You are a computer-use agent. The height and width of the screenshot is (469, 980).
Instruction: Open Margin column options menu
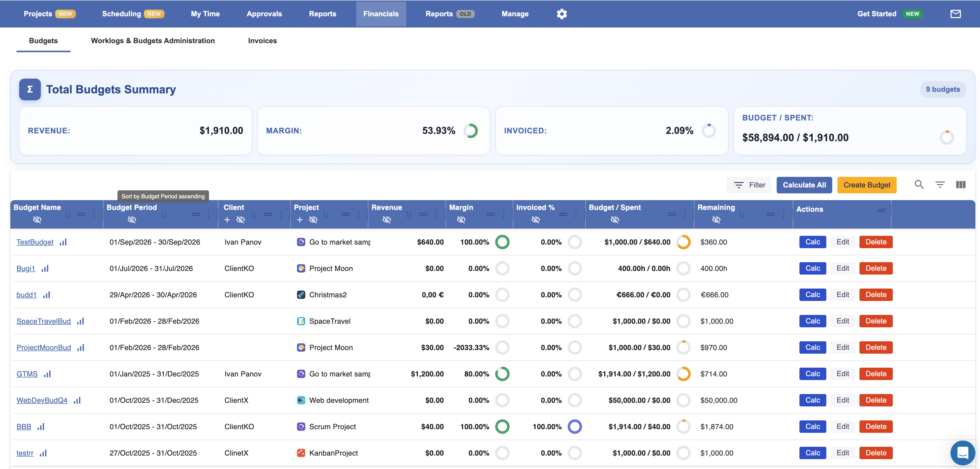click(503, 214)
